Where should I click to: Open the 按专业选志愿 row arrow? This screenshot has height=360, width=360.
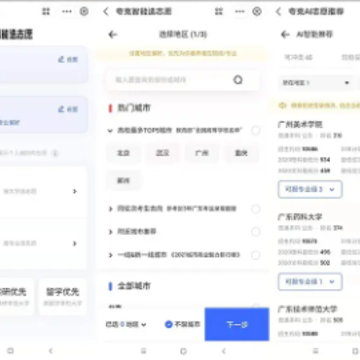75,243
